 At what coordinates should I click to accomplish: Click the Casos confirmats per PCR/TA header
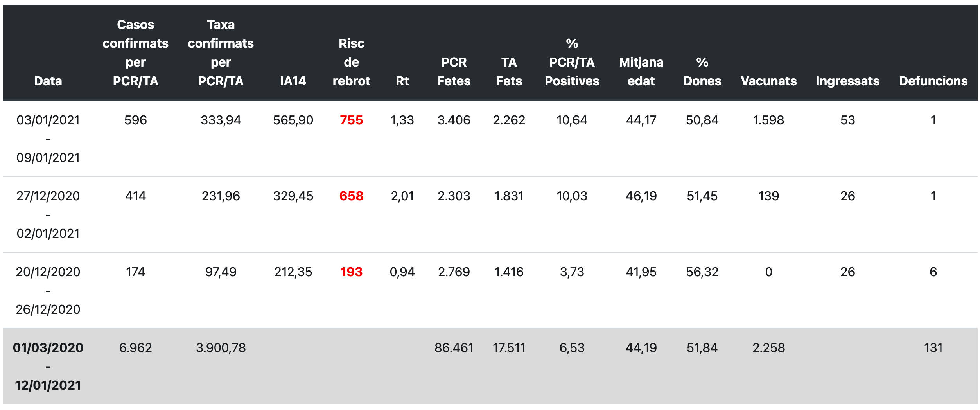(135, 53)
